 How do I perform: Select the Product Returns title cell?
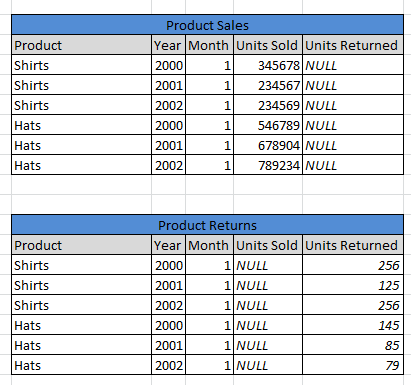207,225
